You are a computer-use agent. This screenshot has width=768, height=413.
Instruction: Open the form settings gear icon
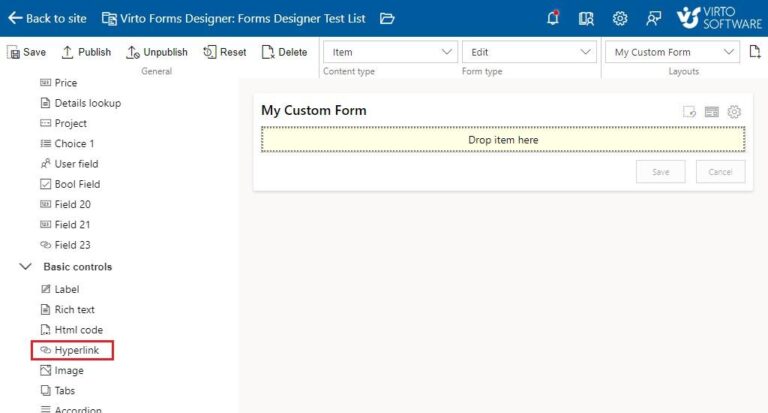(734, 112)
